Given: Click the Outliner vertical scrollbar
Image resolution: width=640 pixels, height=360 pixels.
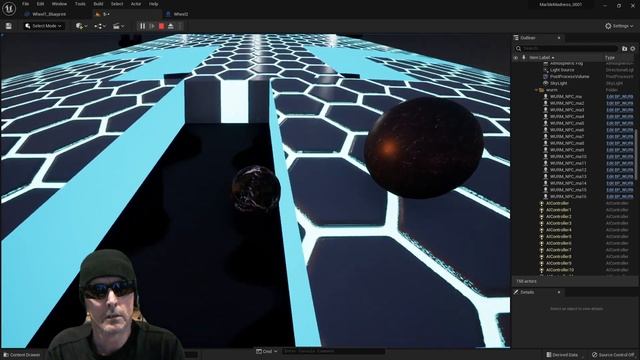Looking at the screenshot, I should tap(636, 155).
